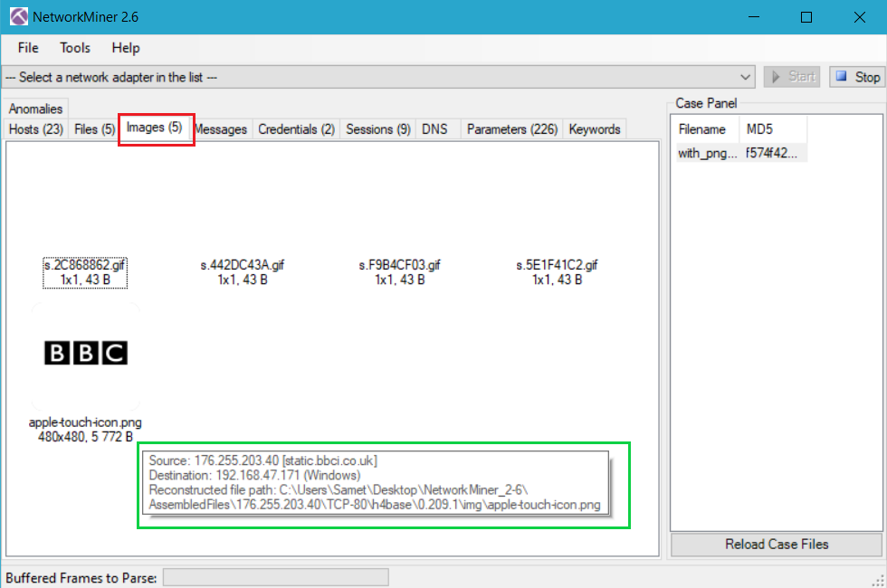Click Reload Case Files button
887x588 pixels.
pos(777,545)
